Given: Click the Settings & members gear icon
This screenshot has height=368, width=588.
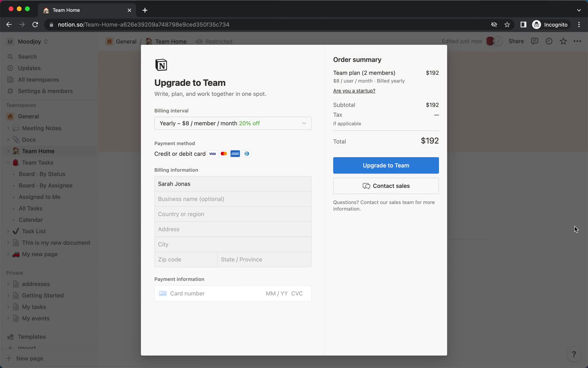Looking at the screenshot, I should click(x=10, y=91).
